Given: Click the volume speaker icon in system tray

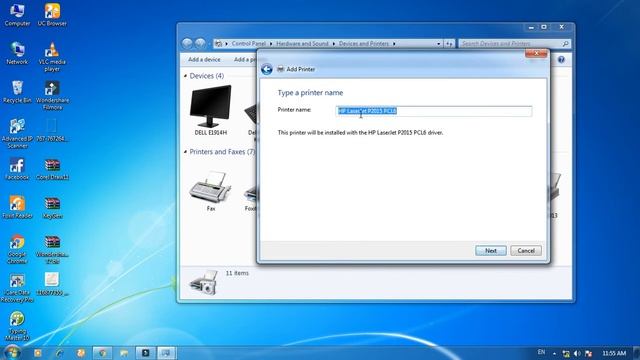Looking at the screenshot, I should pos(577,353).
